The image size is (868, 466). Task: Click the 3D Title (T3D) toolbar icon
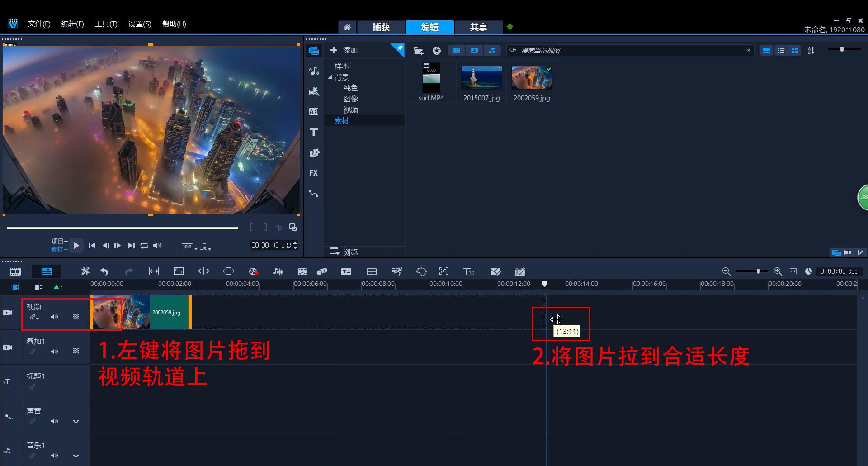tap(469, 271)
